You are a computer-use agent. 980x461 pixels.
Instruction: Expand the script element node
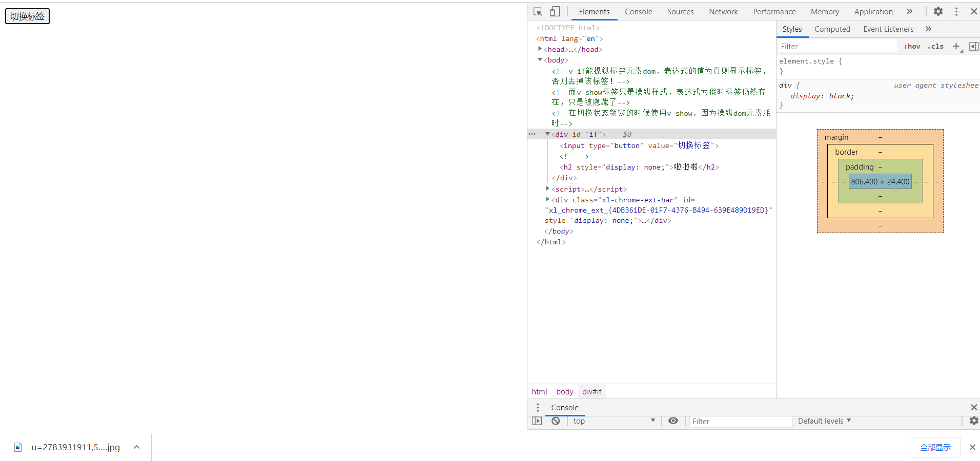click(x=547, y=189)
